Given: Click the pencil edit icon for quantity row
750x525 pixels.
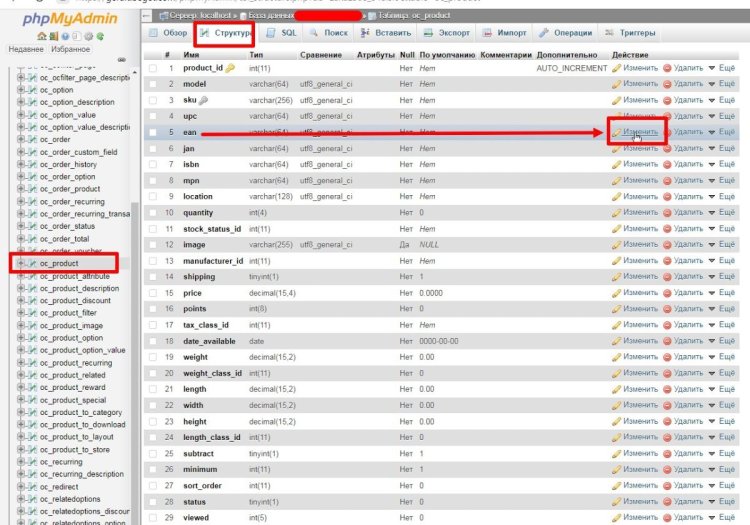Looking at the screenshot, I should coord(617,213).
